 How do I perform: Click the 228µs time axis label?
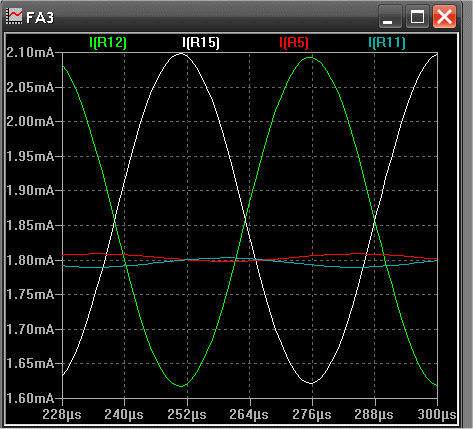[x=62, y=415]
